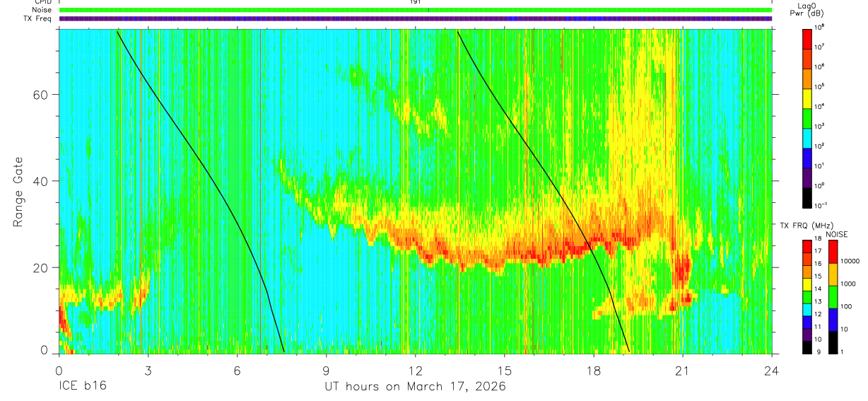Click the yellow segment of Lag0 Pwr colorbar
The image size is (868, 401).
tap(807, 98)
